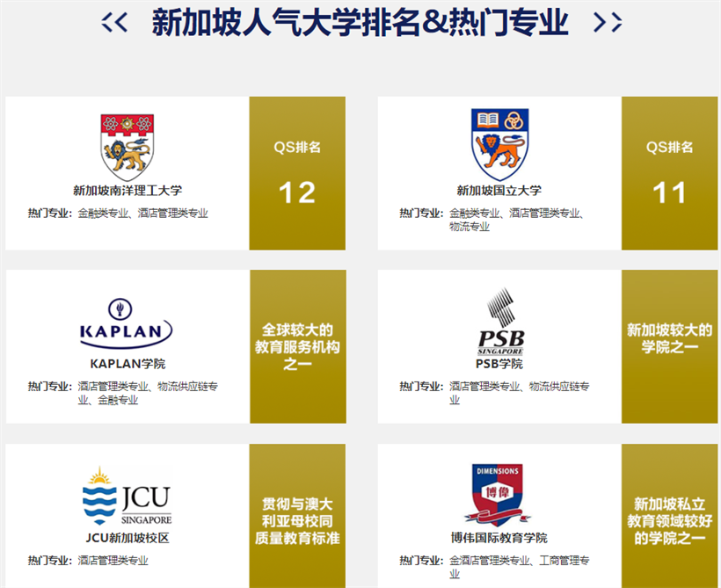Select the PSB学院 name text
The width and height of the screenshot is (721, 588).
tap(499, 364)
